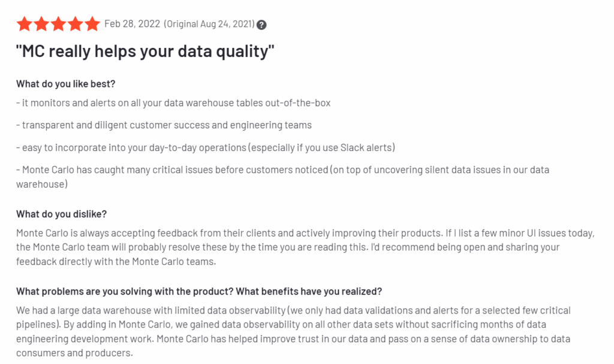The image size is (614, 364).
Task: Click the "What problems are you solving" heading
Action: [x=199, y=291]
